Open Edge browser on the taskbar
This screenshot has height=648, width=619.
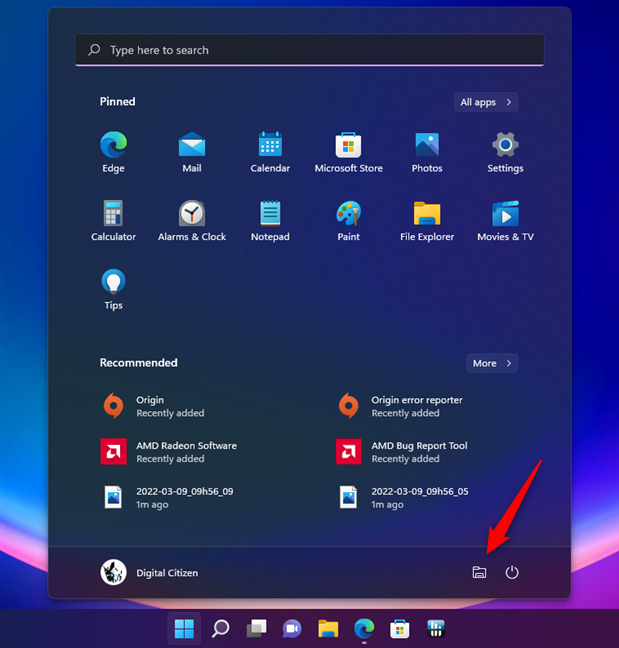(x=364, y=629)
